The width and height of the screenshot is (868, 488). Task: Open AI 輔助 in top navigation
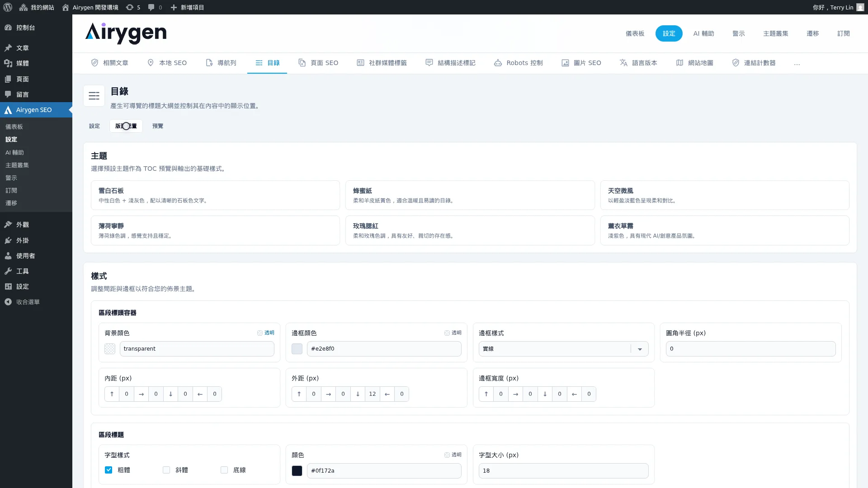703,33
